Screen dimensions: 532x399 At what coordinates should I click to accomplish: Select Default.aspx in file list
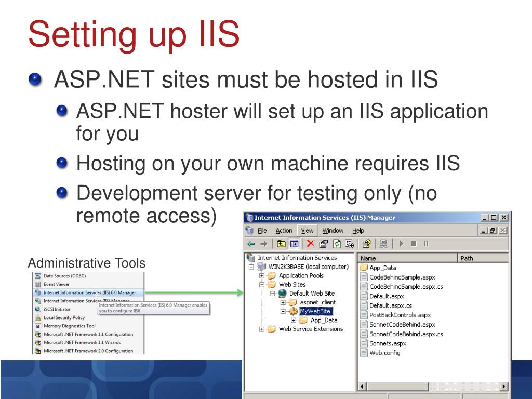pos(387,296)
